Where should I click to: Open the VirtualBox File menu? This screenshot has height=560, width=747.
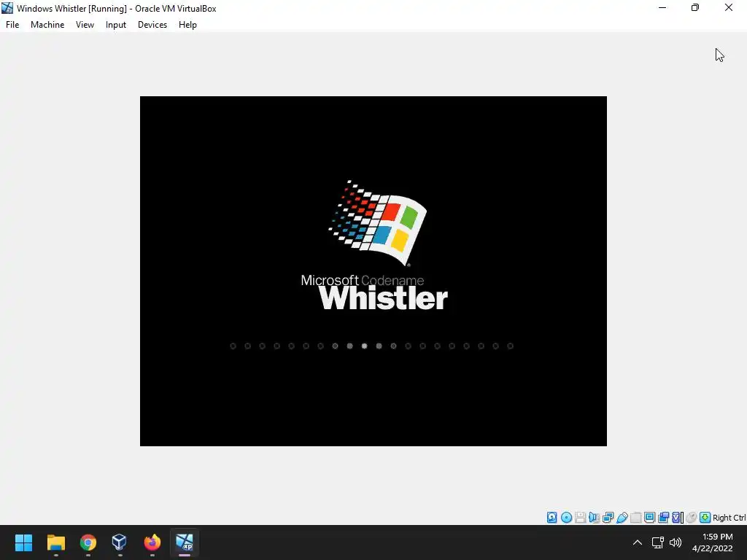[12, 25]
